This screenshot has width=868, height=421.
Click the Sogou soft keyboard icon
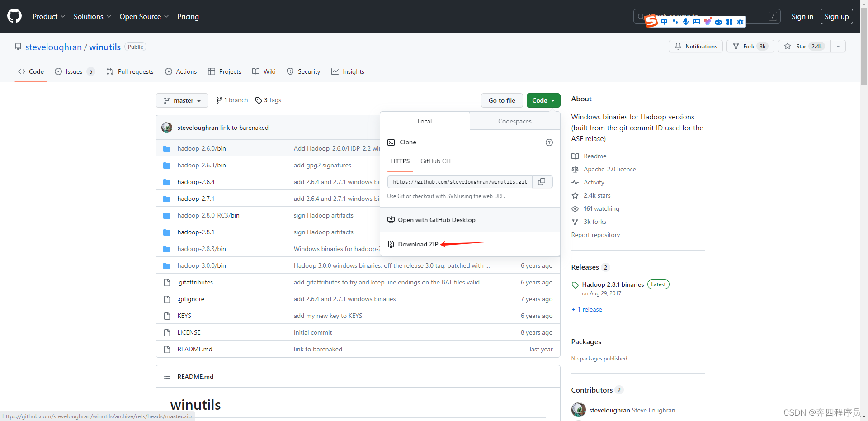coord(697,22)
